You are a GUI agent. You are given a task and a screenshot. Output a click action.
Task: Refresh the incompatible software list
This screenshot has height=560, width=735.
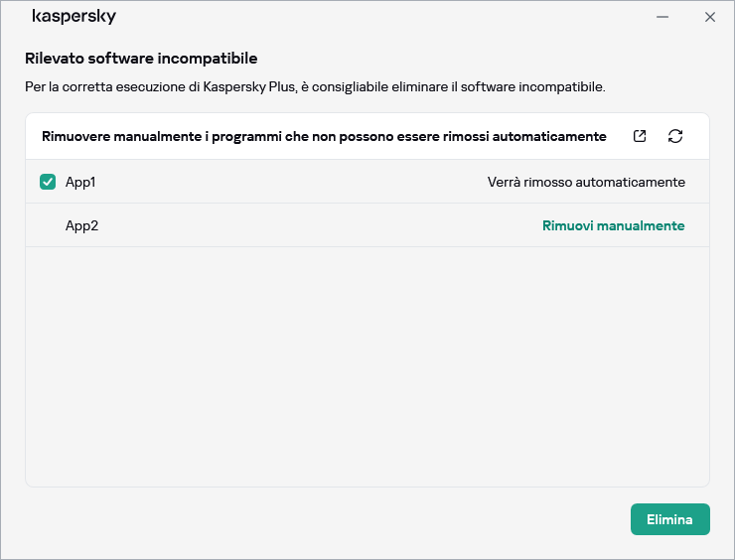point(675,136)
